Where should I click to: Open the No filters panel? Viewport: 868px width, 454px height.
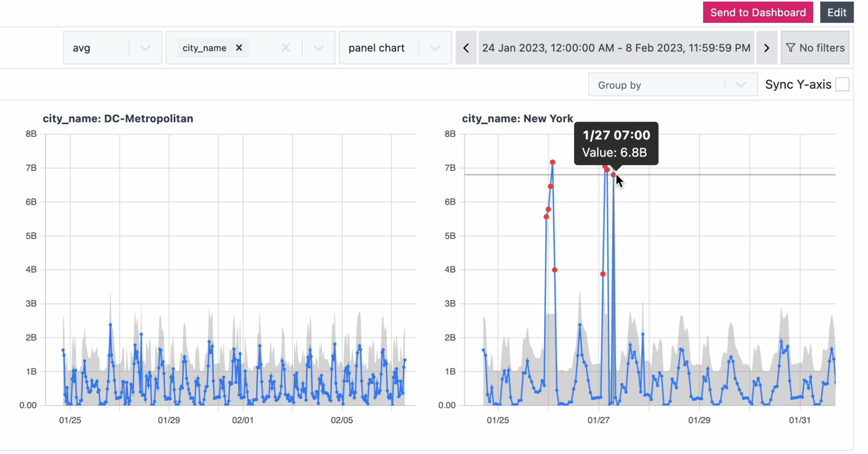(815, 48)
